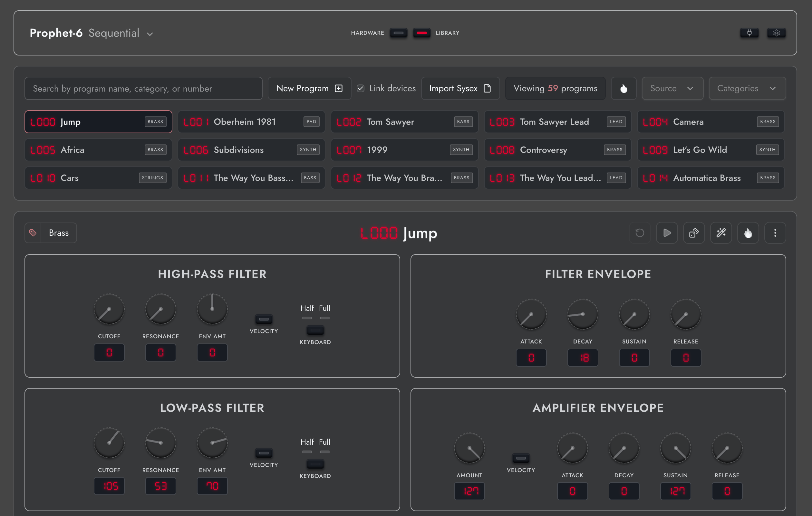Screen dimensions: 812x516
Task: Click the program search field
Action: click(x=143, y=88)
